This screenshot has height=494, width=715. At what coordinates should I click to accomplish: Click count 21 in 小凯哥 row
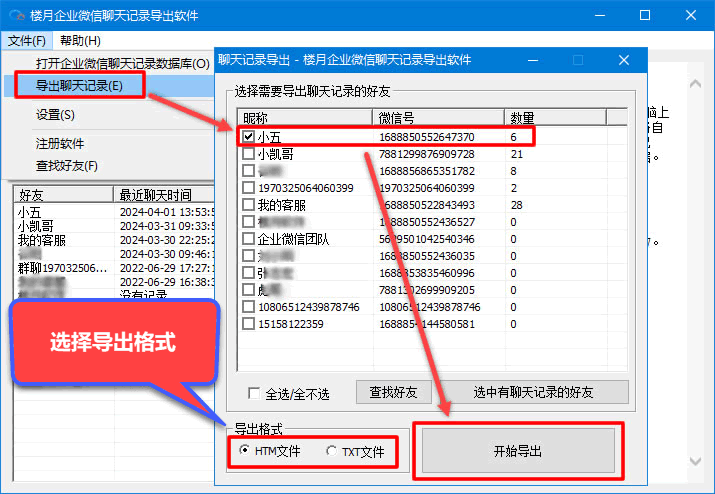click(517, 154)
